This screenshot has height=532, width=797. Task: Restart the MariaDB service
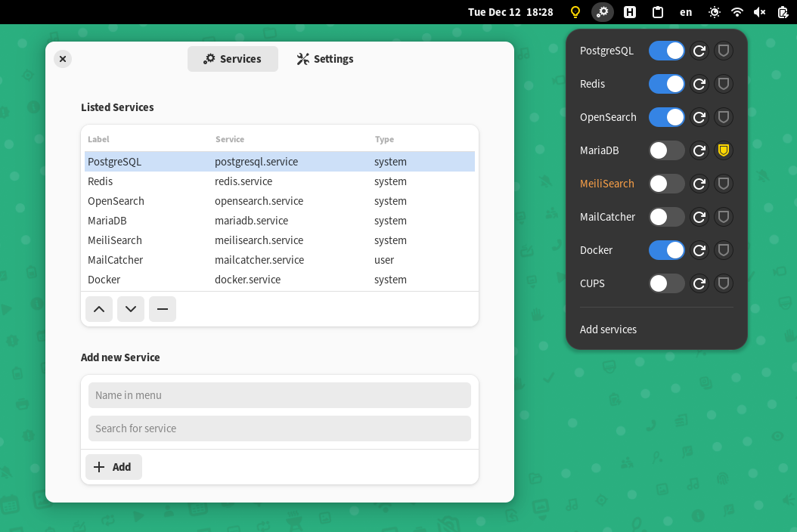pyautogui.click(x=699, y=150)
